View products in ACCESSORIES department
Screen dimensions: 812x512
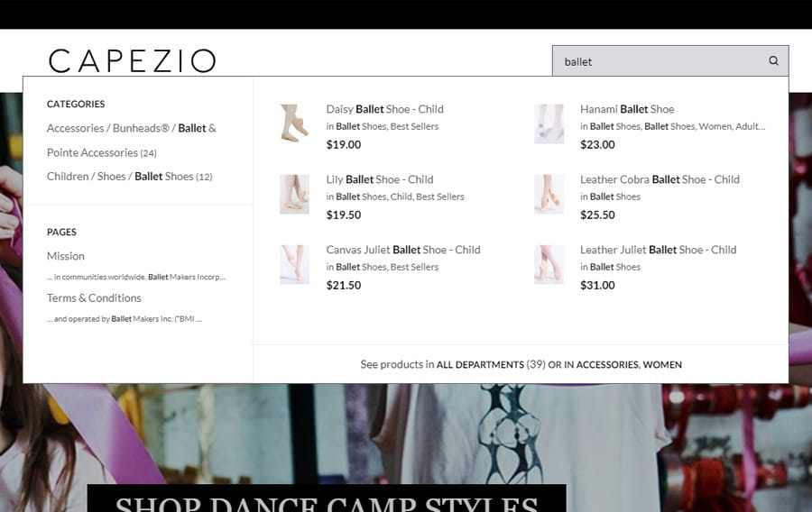[x=607, y=364]
